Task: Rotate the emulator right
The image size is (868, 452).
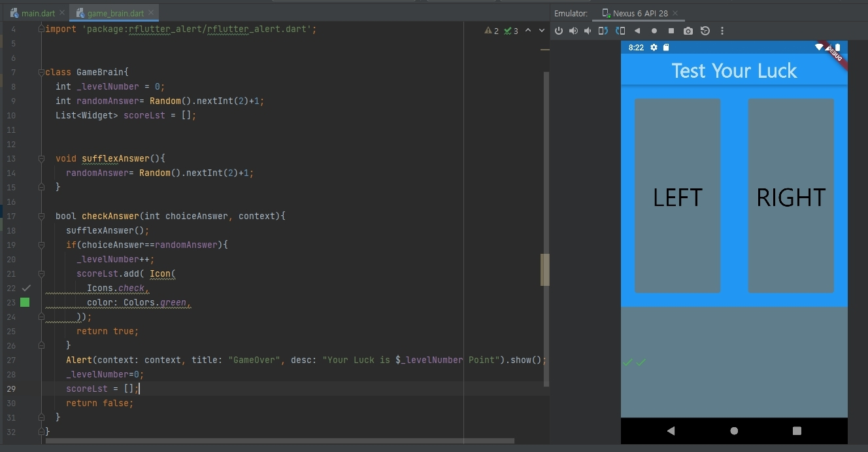Action: (620, 31)
